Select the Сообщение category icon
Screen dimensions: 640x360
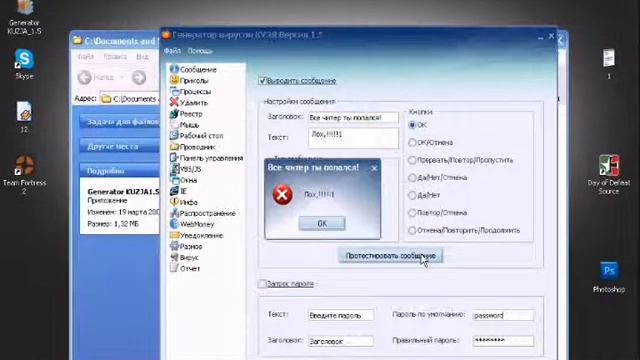(x=174, y=69)
